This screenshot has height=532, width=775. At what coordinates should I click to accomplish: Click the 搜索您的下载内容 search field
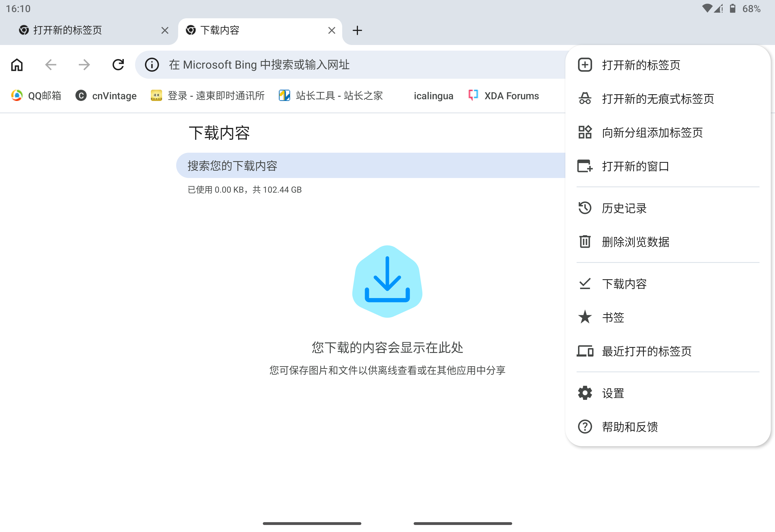tap(370, 166)
